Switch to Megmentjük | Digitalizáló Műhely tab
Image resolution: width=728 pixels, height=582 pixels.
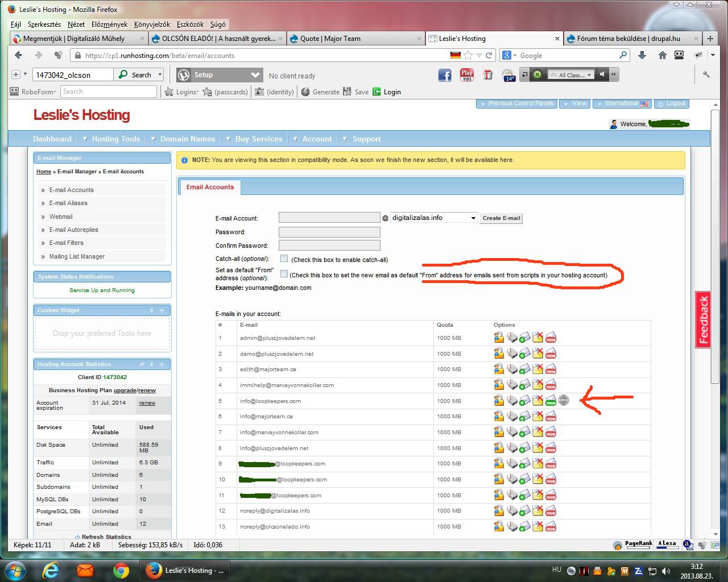[x=78, y=39]
